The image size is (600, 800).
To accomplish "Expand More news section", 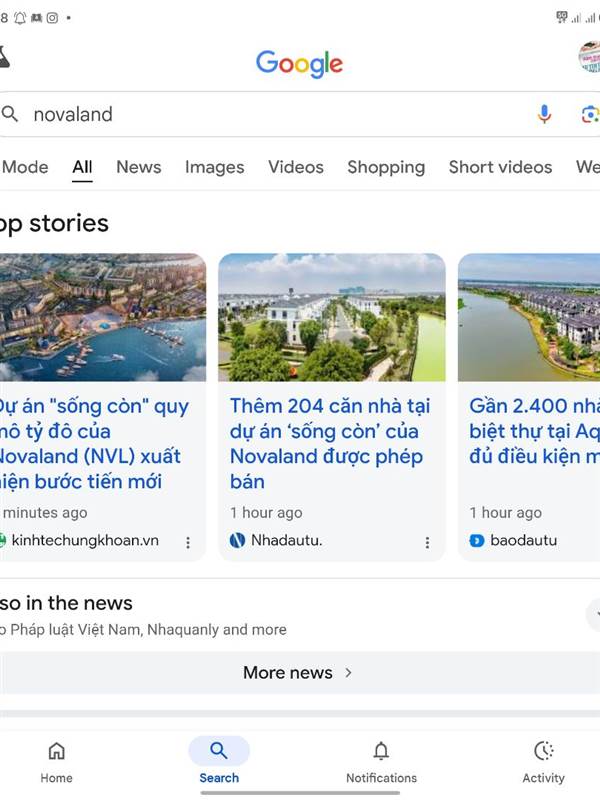I will pos(297,673).
